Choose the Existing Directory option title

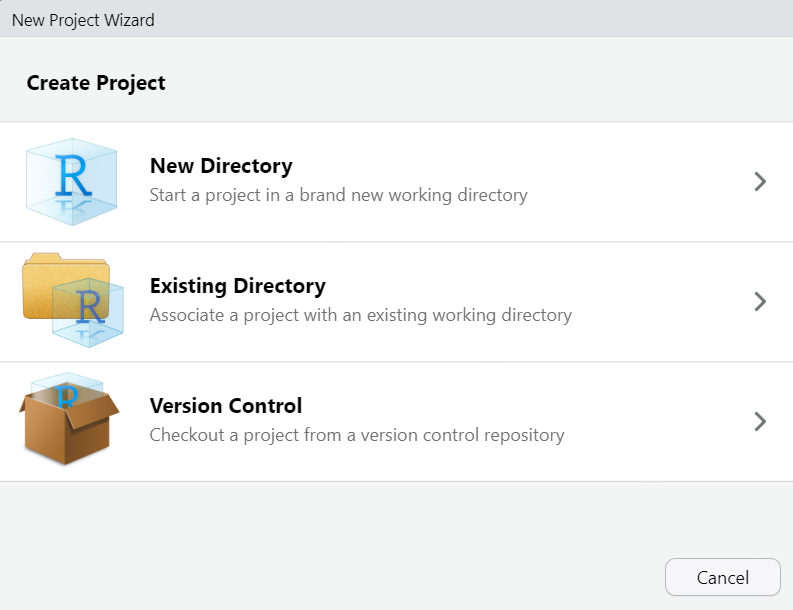click(237, 286)
